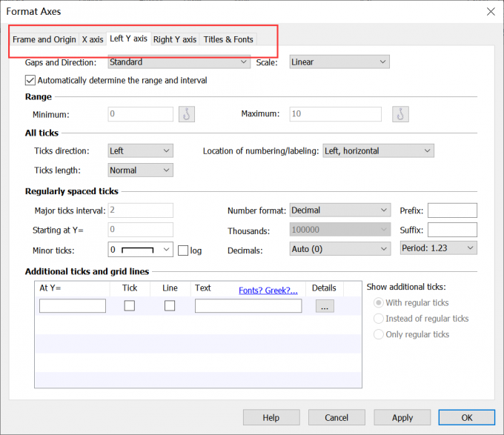Screen dimensions: 504x435
Task: Select the Left Y axis tab
Action: click(128, 39)
